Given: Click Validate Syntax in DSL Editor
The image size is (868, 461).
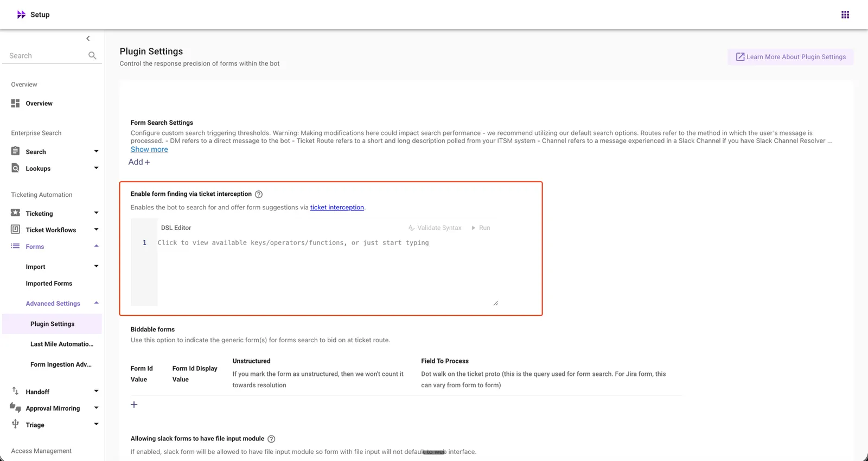Looking at the screenshot, I should pos(435,228).
